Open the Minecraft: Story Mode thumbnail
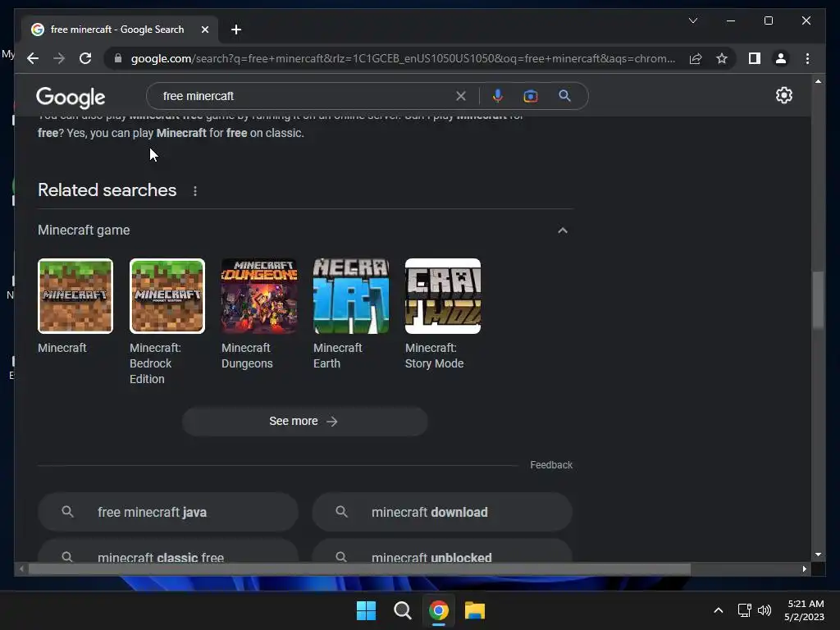This screenshot has width=840, height=630. pos(443,296)
